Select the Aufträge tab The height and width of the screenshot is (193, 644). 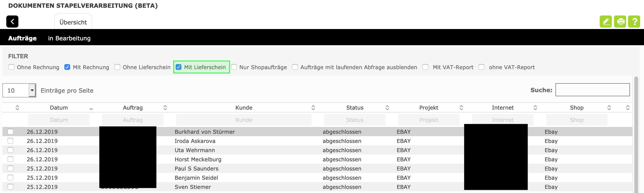tap(22, 38)
